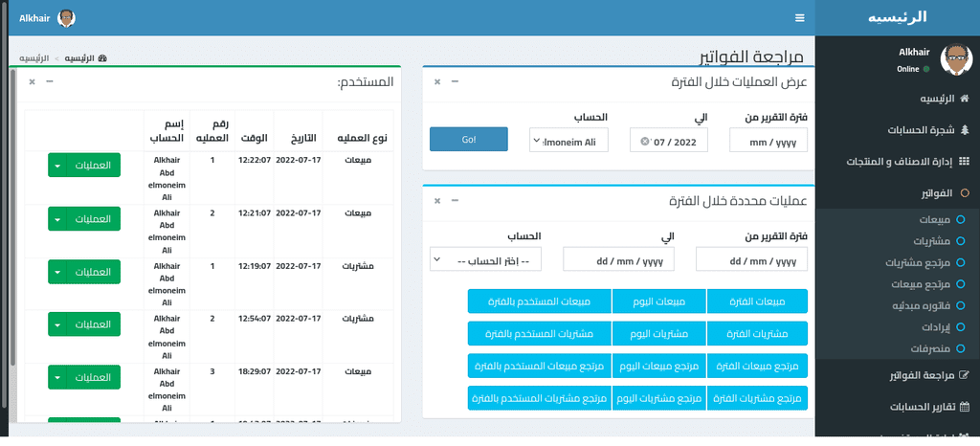This screenshot has height=446, width=980.
Task: Click the Go! button
Action: [x=469, y=140]
